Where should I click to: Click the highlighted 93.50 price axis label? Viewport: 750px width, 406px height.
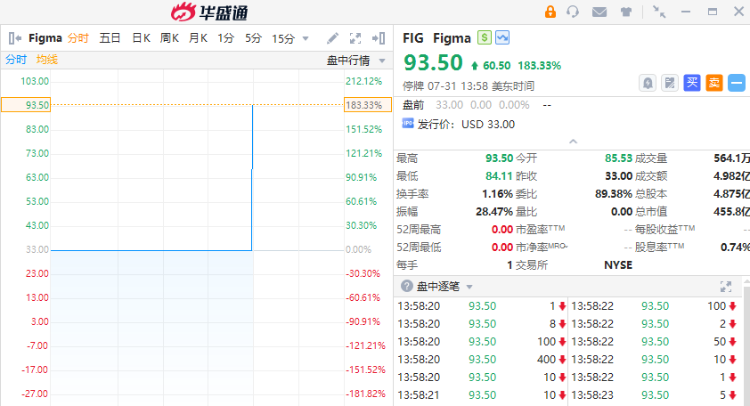[x=26, y=105]
